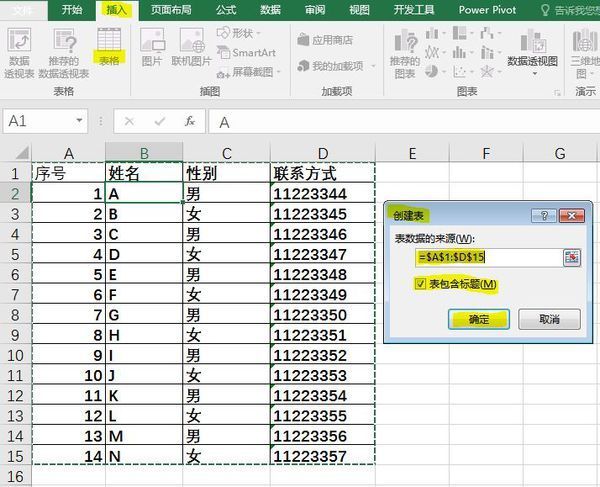Open the Developer (开发工具) tab
The width and height of the screenshot is (600, 487).
(x=414, y=10)
